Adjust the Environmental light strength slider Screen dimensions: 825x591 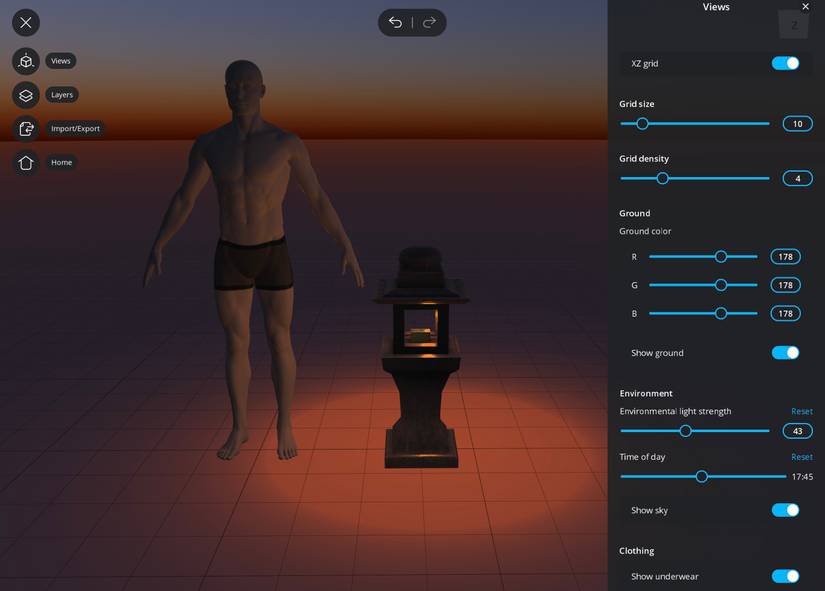pos(695,431)
